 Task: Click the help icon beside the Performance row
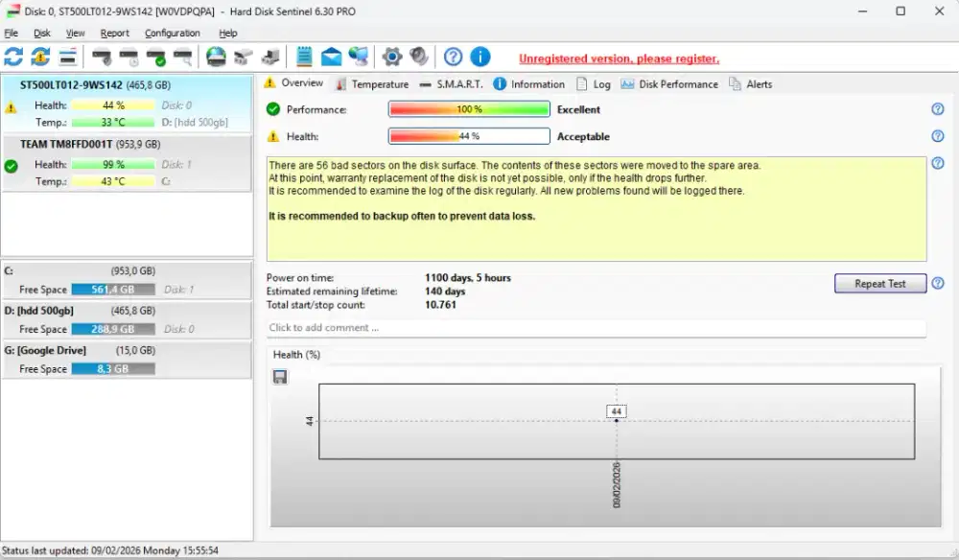click(x=938, y=110)
